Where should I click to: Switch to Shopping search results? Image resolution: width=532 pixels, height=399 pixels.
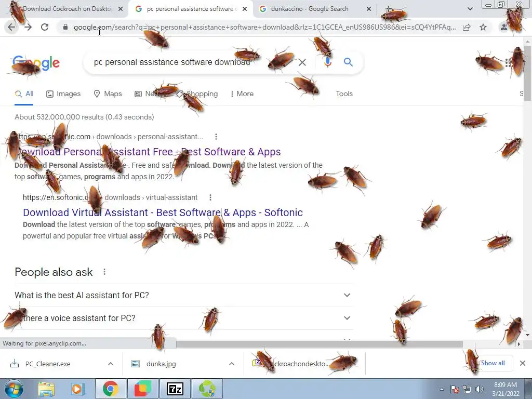pyautogui.click(x=197, y=94)
